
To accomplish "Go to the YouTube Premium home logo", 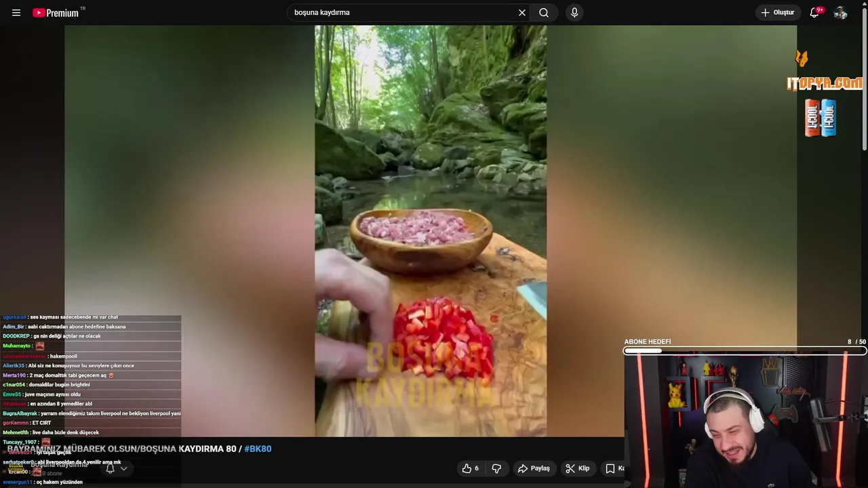I will point(56,13).
